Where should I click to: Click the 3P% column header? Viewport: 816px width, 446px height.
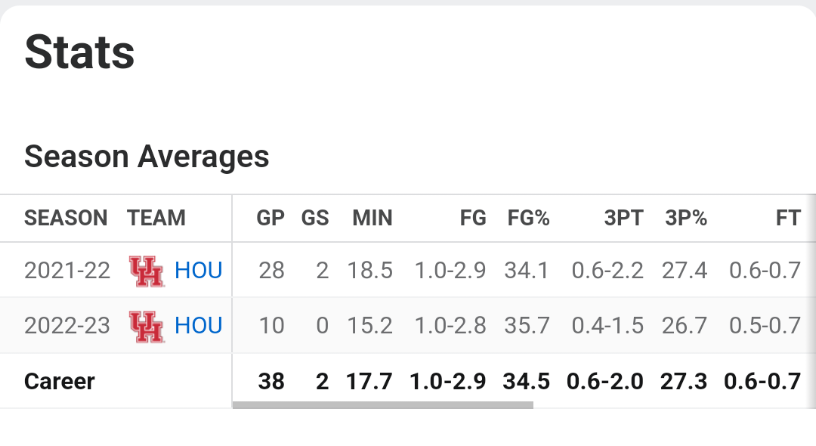pyautogui.click(x=686, y=218)
